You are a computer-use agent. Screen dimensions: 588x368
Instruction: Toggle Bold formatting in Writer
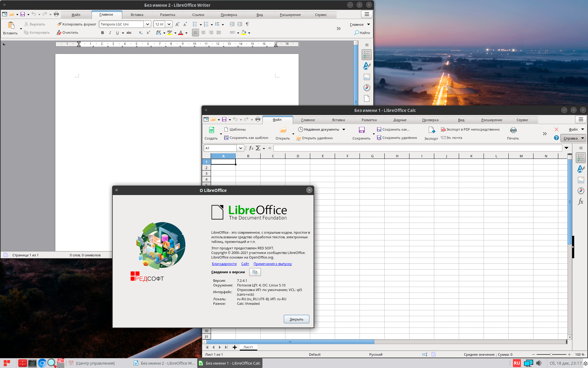coord(102,33)
